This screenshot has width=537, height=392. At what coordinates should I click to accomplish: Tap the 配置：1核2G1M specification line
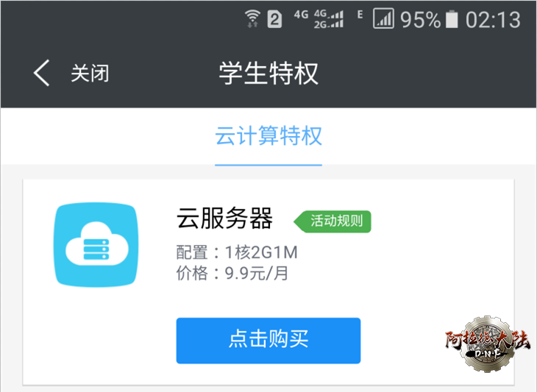click(237, 253)
